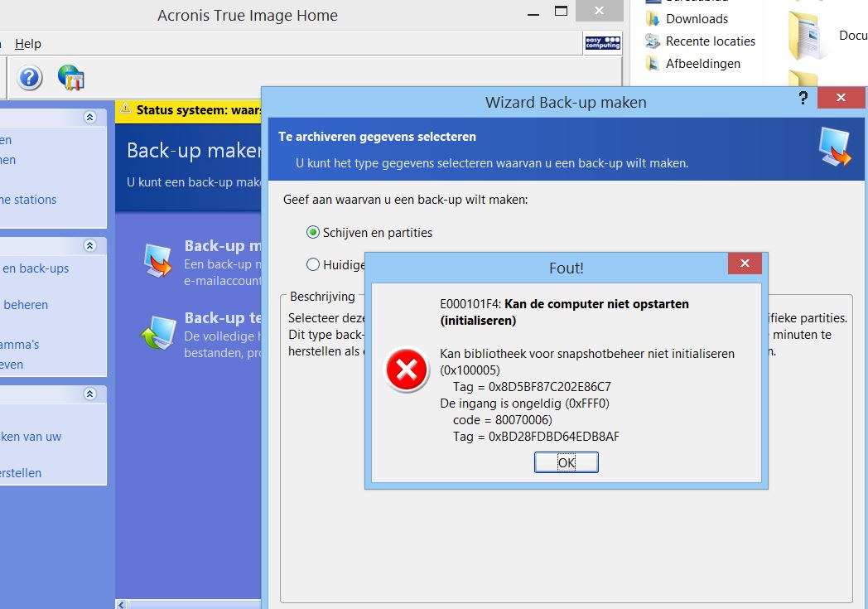This screenshot has height=609, width=868.
Task: Open the Help menu in Acronis
Action: click(27, 44)
